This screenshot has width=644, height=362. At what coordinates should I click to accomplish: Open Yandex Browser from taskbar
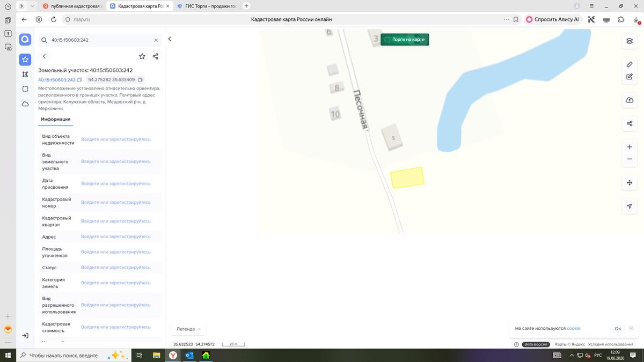coord(173,355)
